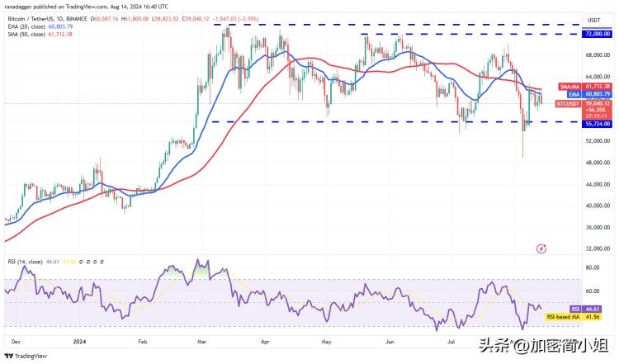Click the blue 55,724.00 support level label

(x=598, y=124)
